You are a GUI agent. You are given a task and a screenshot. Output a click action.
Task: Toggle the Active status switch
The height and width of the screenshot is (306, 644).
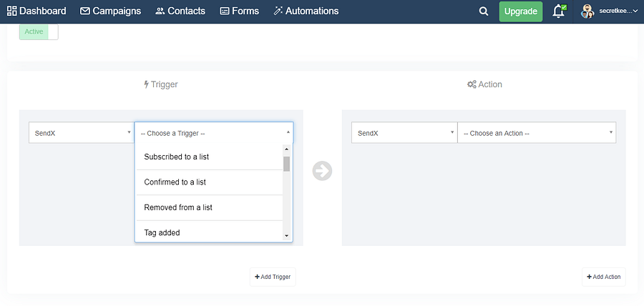(x=39, y=32)
